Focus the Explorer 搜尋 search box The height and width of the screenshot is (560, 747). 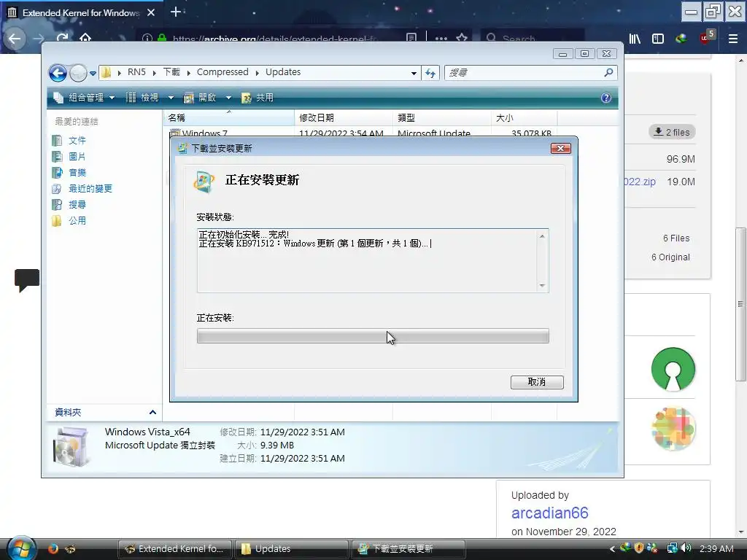click(523, 72)
